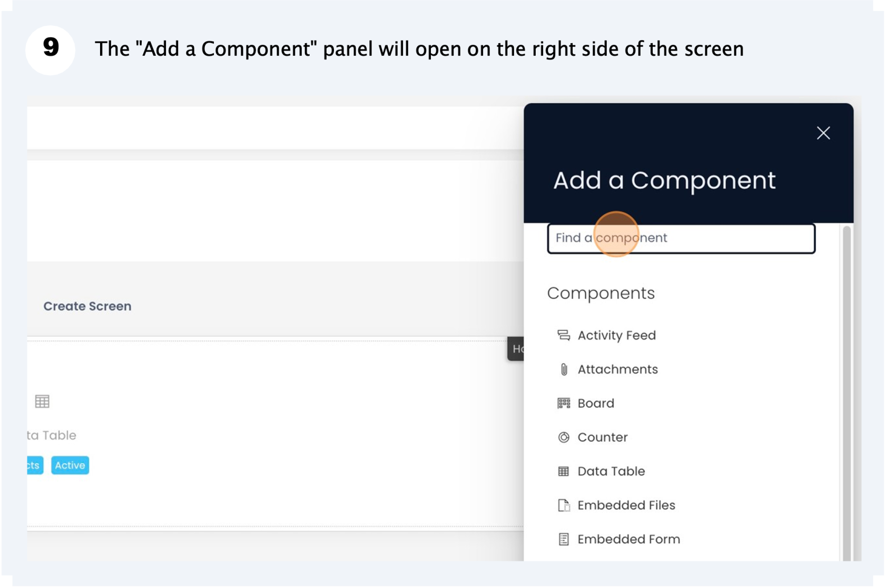The height and width of the screenshot is (588, 885).
Task: Add the Attachments component
Action: pos(617,369)
